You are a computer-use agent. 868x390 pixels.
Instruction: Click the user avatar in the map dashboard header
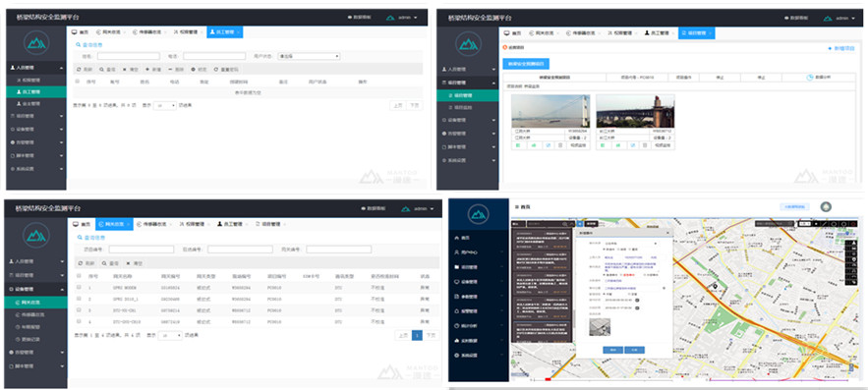[826, 207]
